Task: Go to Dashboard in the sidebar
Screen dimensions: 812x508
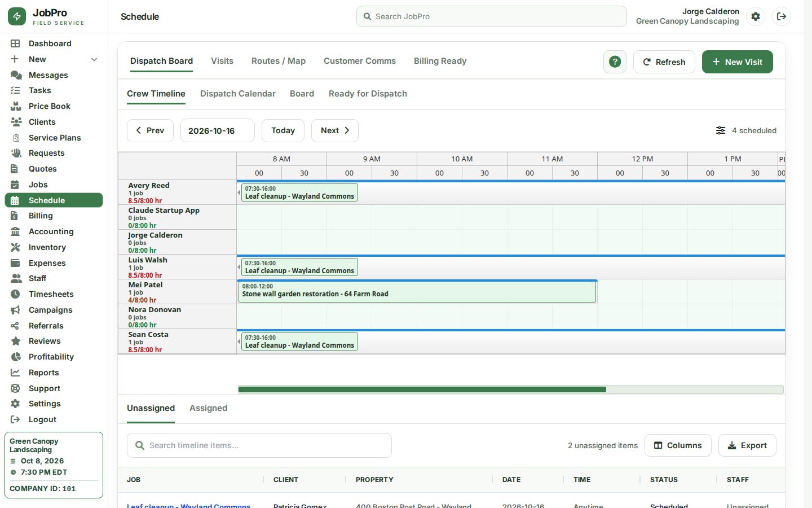Action: tap(54, 43)
